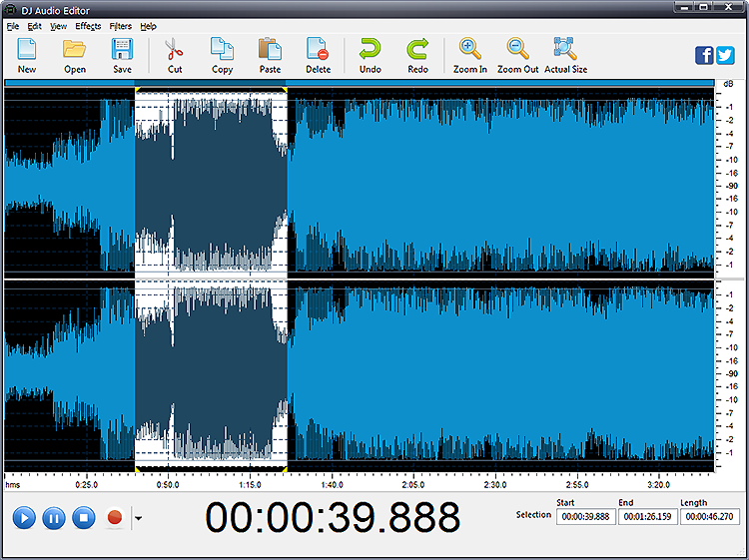Open the Help menu

(148, 26)
